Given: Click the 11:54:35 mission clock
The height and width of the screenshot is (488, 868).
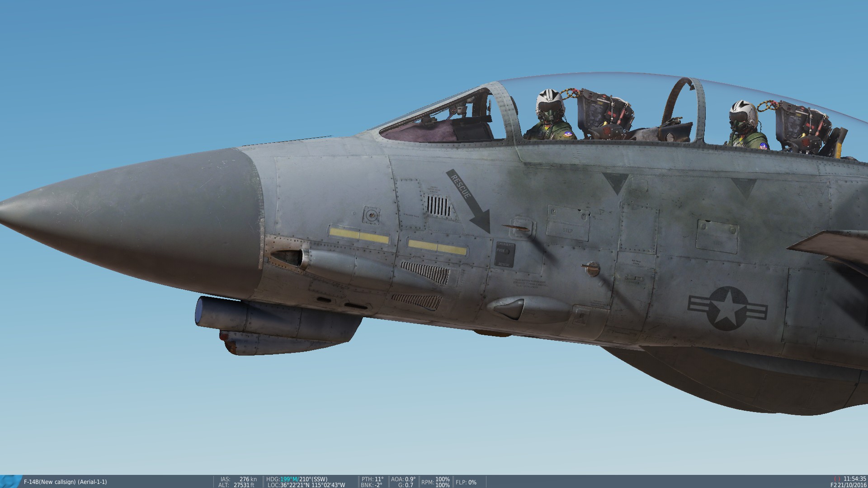Looking at the screenshot, I should coord(855,479).
